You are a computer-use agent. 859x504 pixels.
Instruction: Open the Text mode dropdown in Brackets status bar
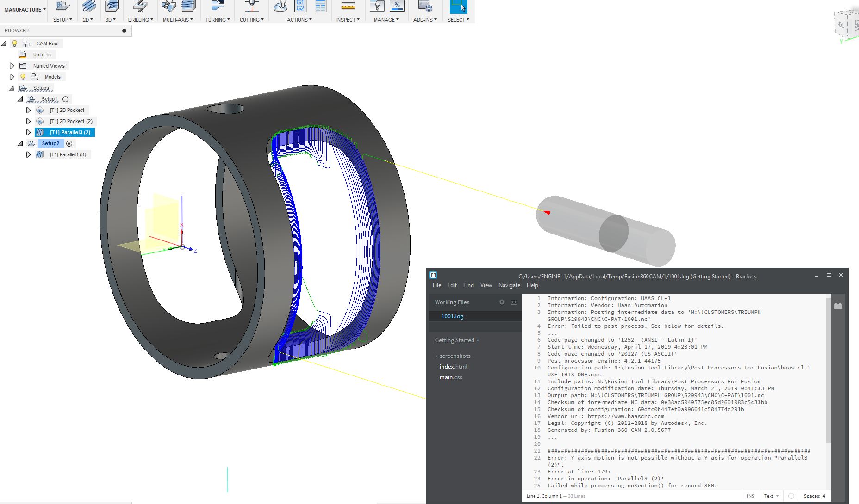point(771,496)
